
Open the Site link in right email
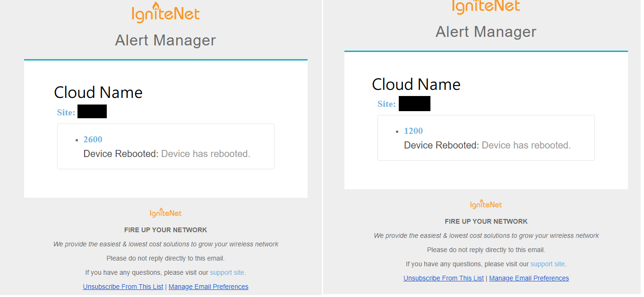(x=386, y=104)
